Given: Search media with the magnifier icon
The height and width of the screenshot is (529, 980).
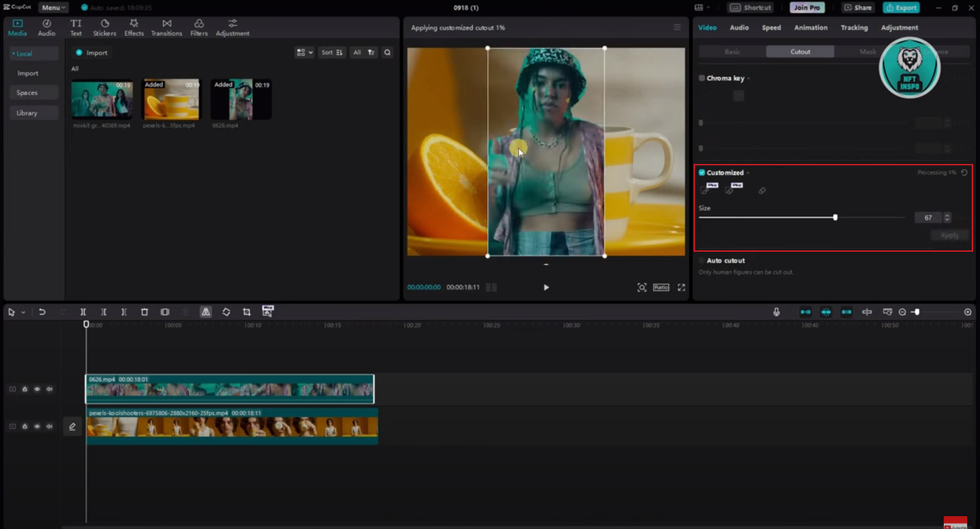Looking at the screenshot, I should (x=387, y=53).
